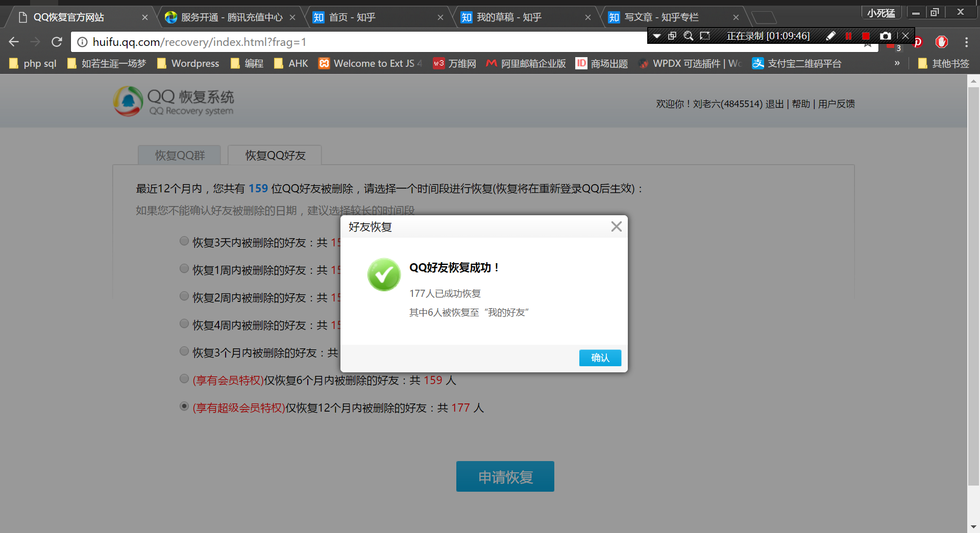Select the 恢复QQ好友 tab
Viewport: 980px width, 533px height.
pyautogui.click(x=275, y=155)
